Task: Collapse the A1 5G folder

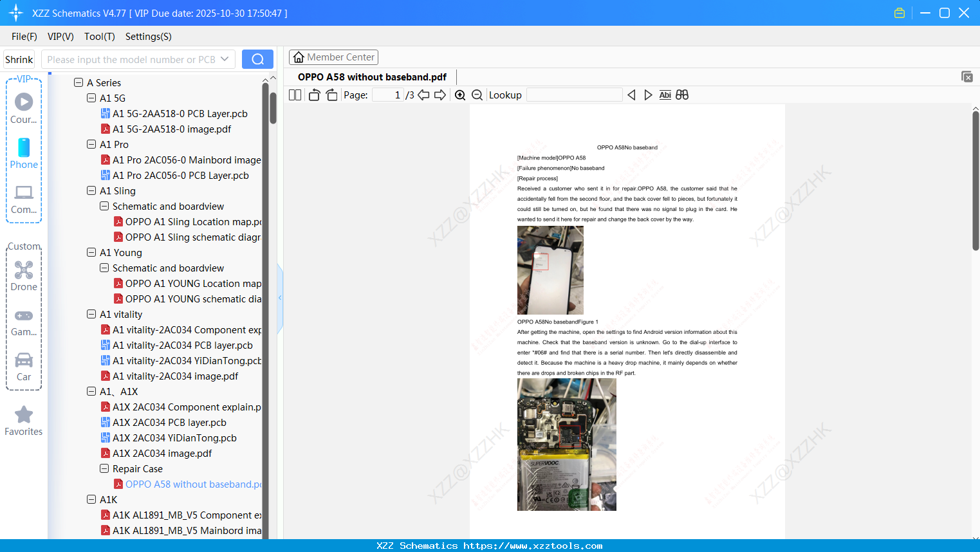Action: point(91,98)
